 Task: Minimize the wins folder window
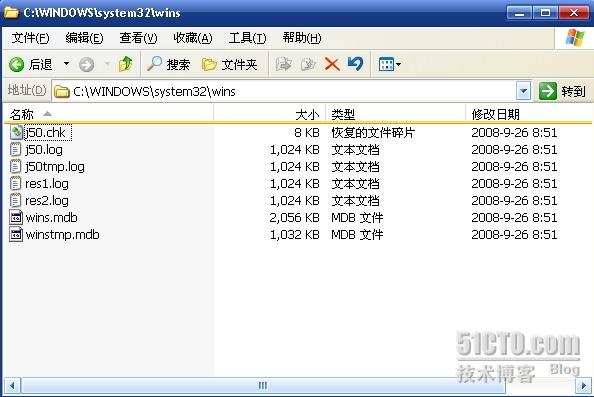[x=519, y=13]
